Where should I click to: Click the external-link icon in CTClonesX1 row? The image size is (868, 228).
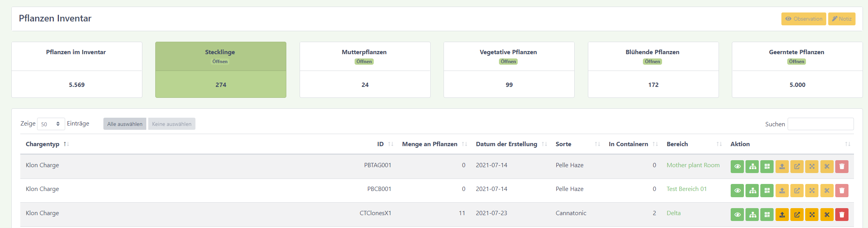[797, 215]
